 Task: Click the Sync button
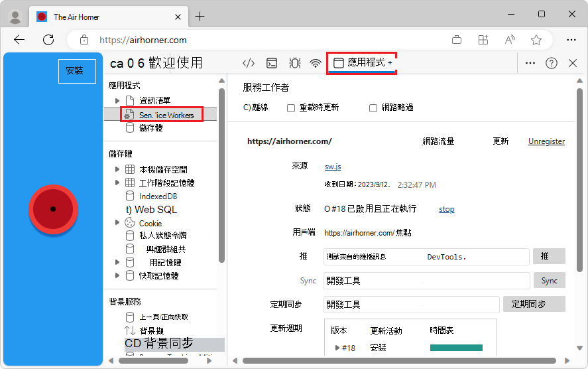click(x=550, y=281)
